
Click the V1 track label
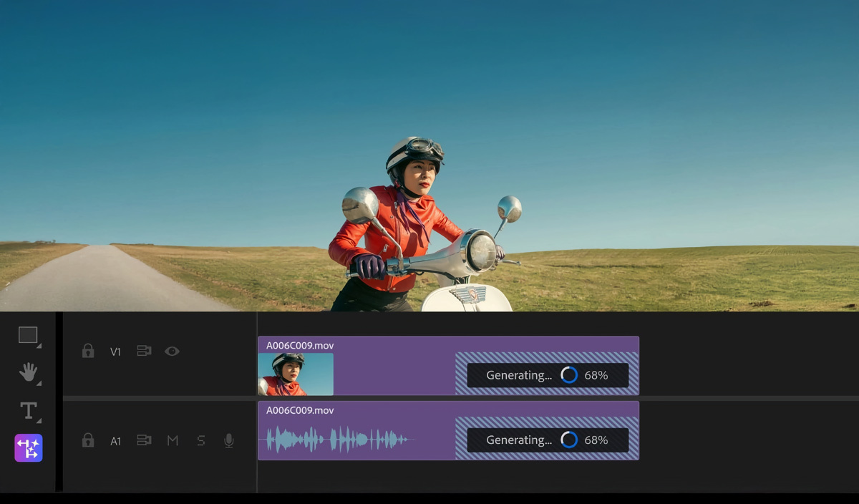click(x=116, y=352)
